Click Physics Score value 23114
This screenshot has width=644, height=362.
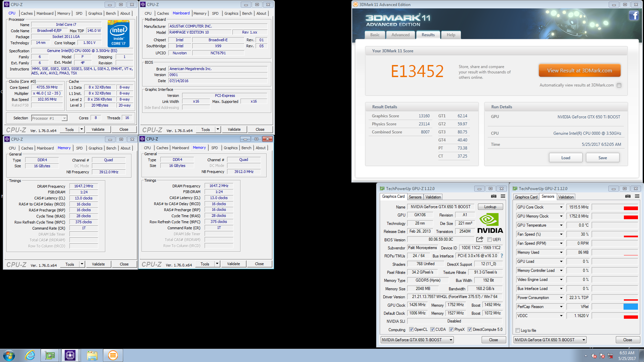[x=424, y=124]
